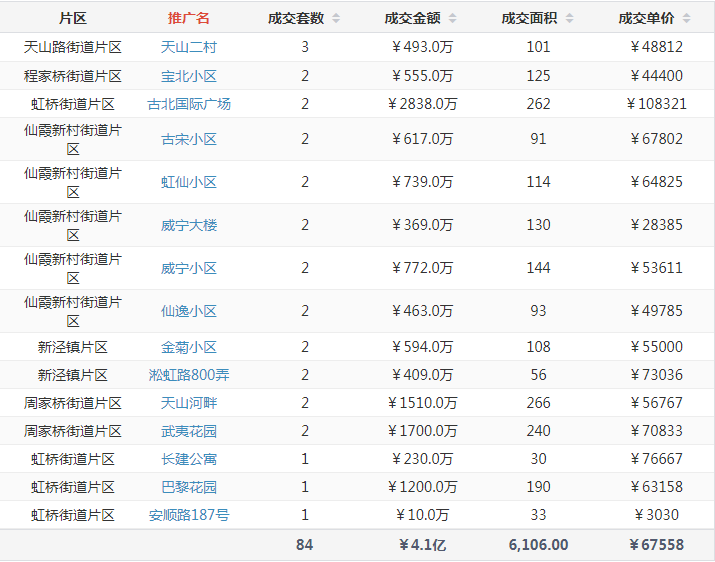Open the 仙逸小区 link
Viewport: 715px width, 562px height.
click(189, 311)
